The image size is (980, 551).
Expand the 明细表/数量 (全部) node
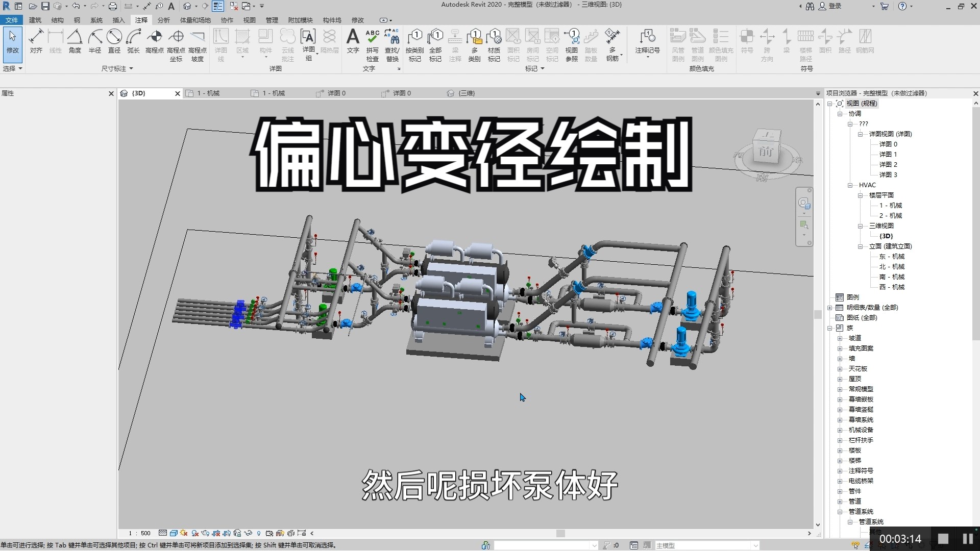830,308
